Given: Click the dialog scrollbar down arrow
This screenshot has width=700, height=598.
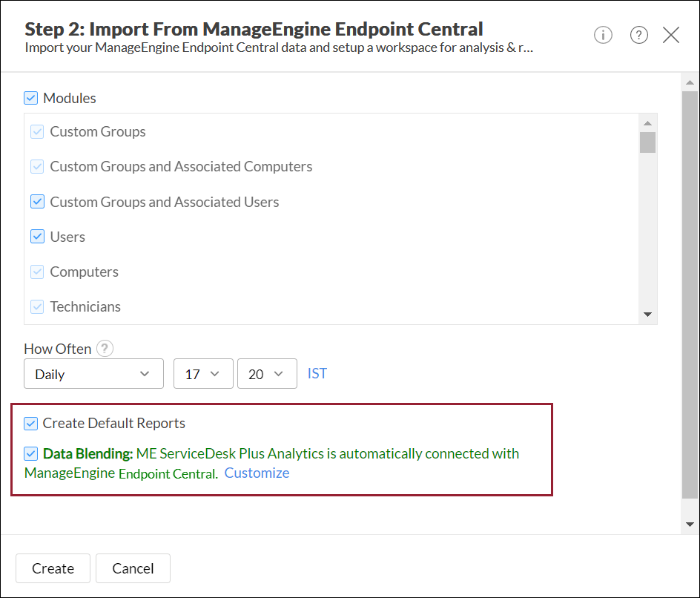Looking at the screenshot, I should 690,524.
